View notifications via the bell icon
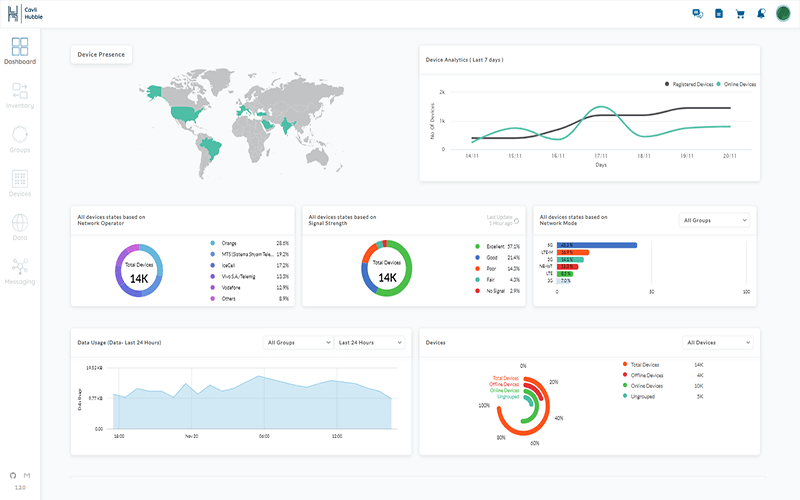Image resolution: width=800 pixels, height=500 pixels. click(761, 14)
